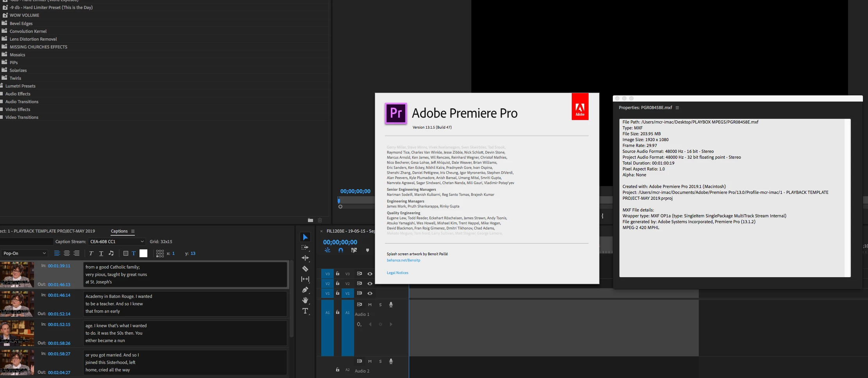Right-align the caption text
Image resolution: width=868 pixels, height=378 pixels.
tap(77, 253)
